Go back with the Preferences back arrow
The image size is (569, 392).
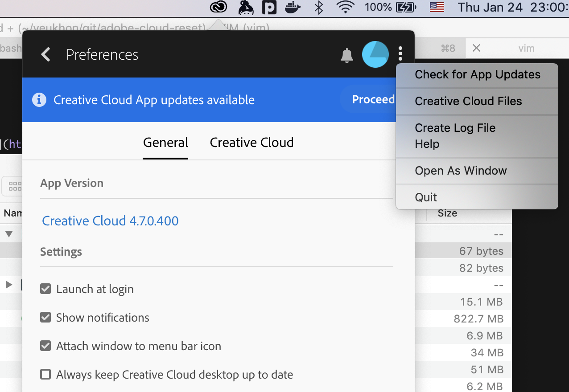click(x=45, y=54)
